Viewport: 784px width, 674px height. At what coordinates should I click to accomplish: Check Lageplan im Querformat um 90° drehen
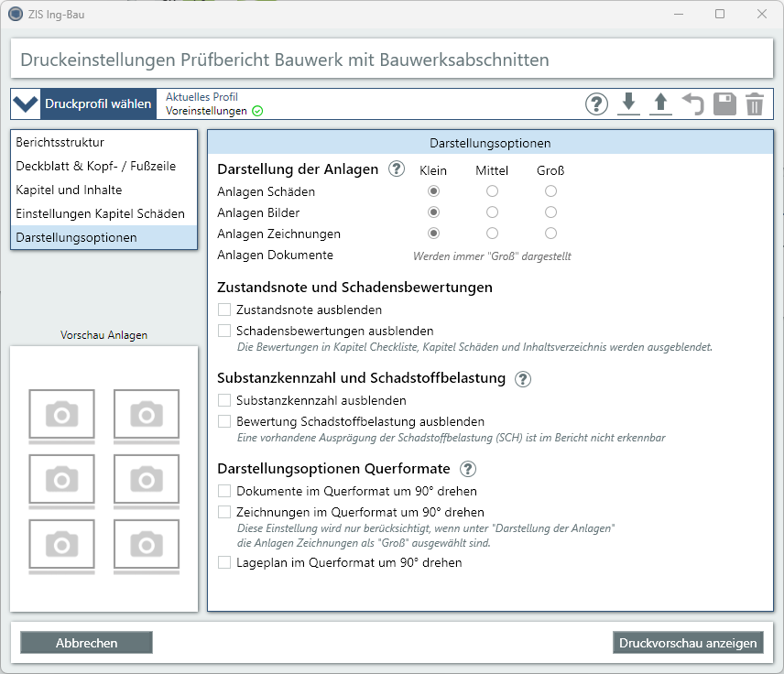tap(224, 562)
